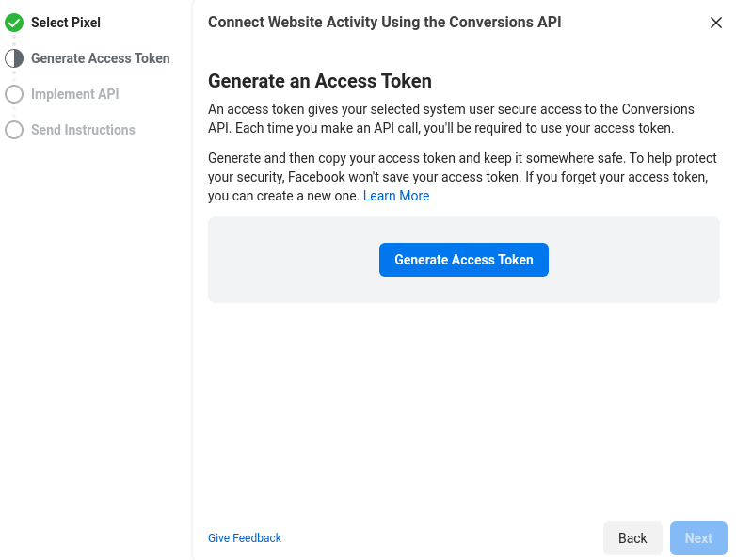Click the Give Feedback link
The image size is (736, 560).
(x=245, y=538)
